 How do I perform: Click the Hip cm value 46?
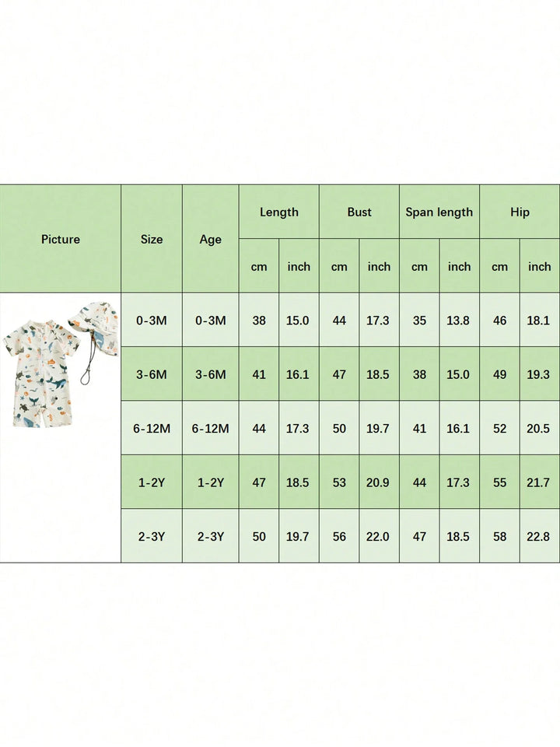[x=499, y=321]
